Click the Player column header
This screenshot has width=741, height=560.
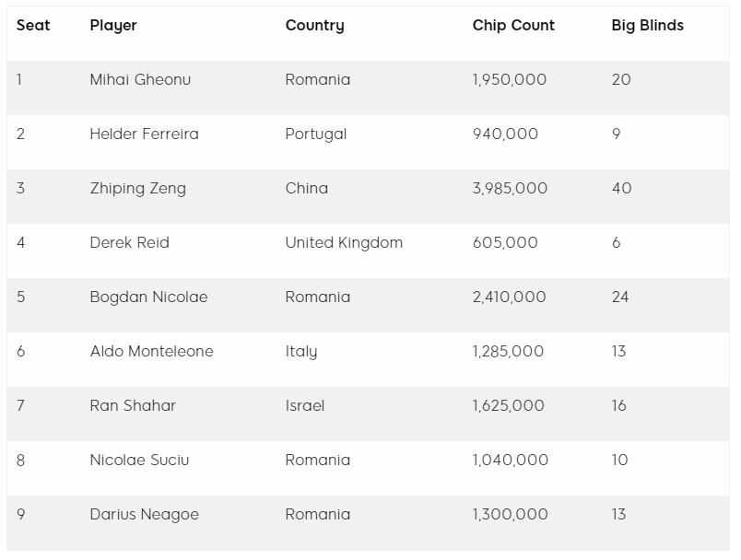pyautogui.click(x=113, y=26)
